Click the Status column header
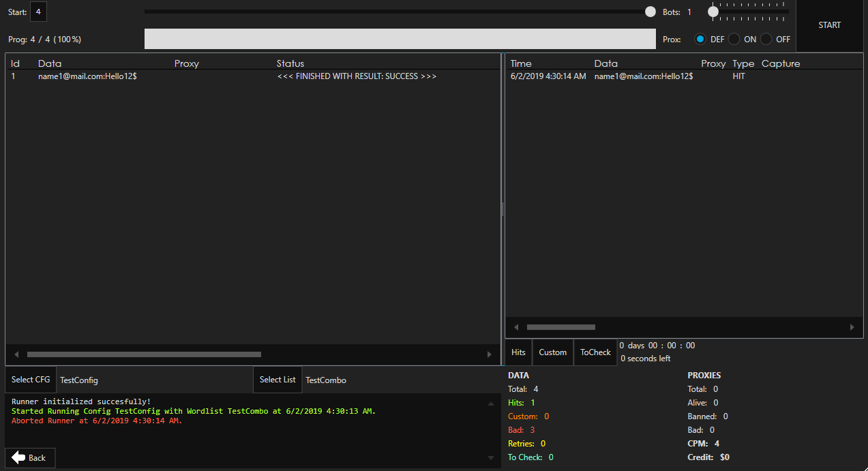The image size is (868, 471). pos(290,63)
